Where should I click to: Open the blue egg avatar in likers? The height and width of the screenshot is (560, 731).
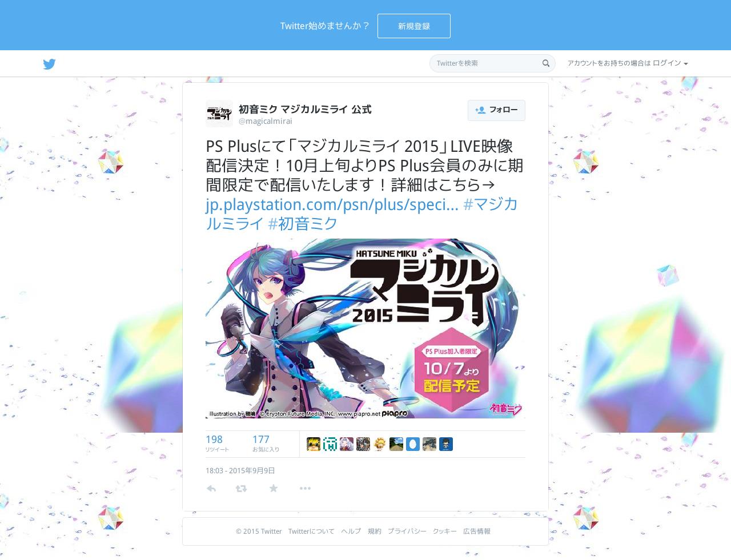click(x=413, y=444)
